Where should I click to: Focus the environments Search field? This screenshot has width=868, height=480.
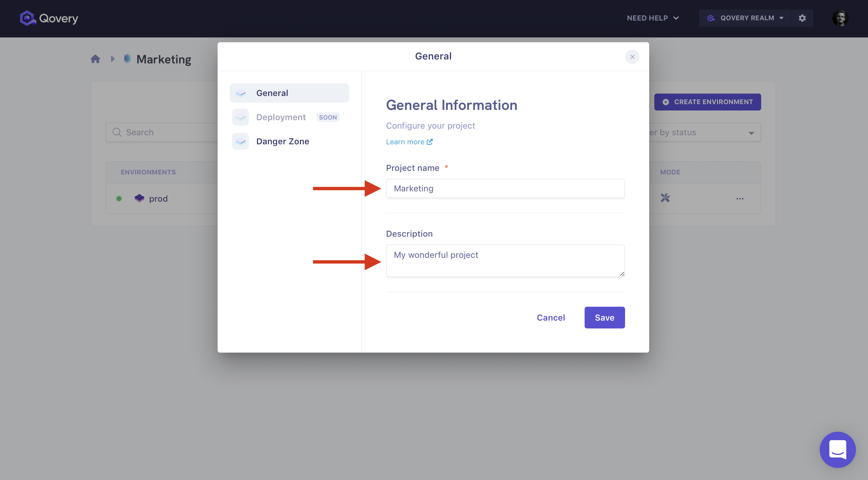pyautogui.click(x=162, y=132)
